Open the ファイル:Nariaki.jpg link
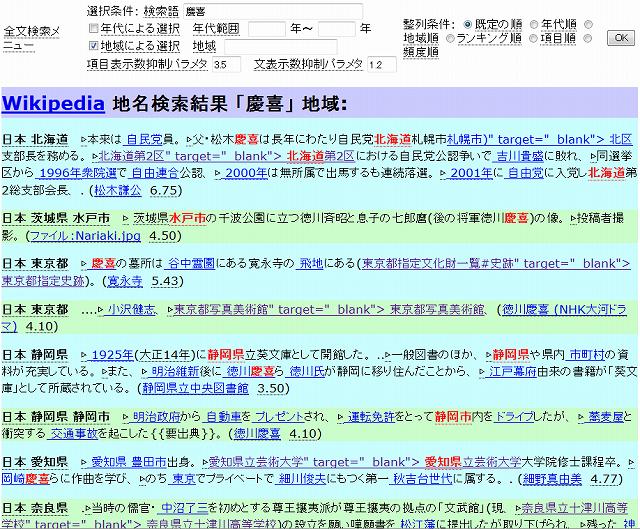The width and height of the screenshot is (640, 529). click(x=85, y=236)
